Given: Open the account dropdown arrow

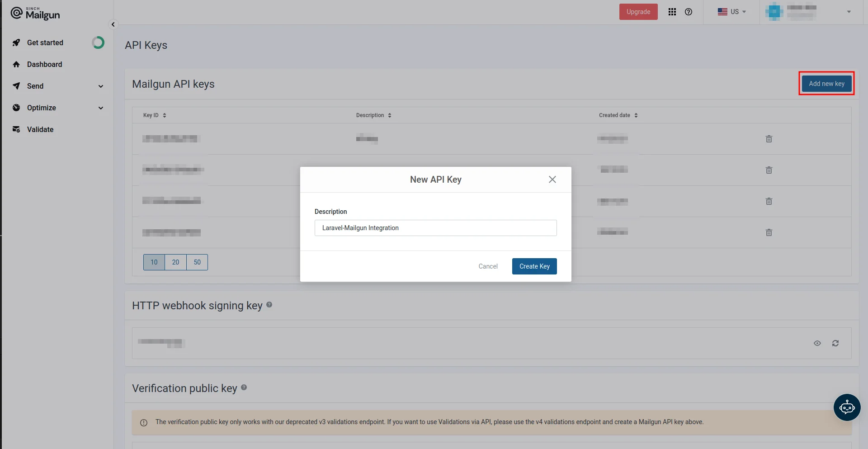Looking at the screenshot, I should (849, 12).
